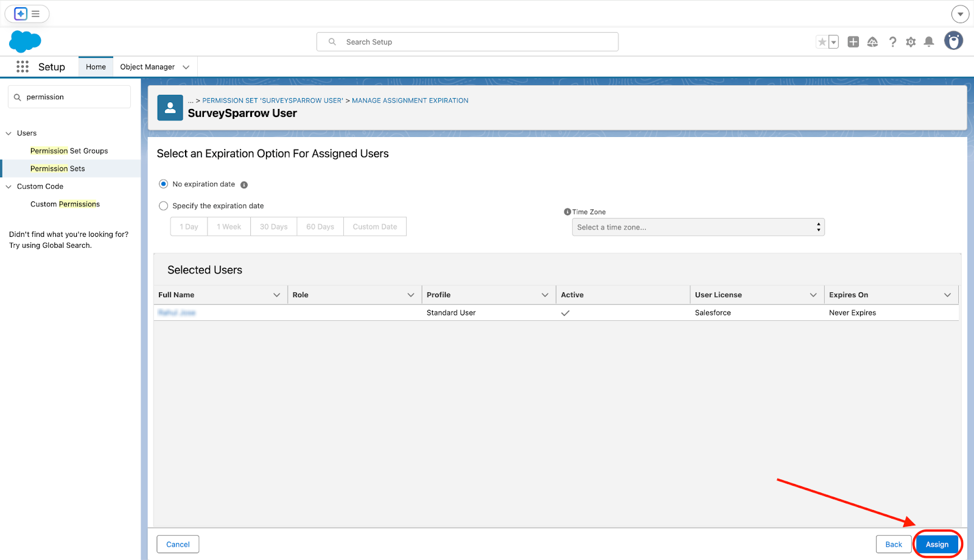This screenshot has width=974, height=560.
Task: Open the Setup gear icon
Action: click(911, 42)
